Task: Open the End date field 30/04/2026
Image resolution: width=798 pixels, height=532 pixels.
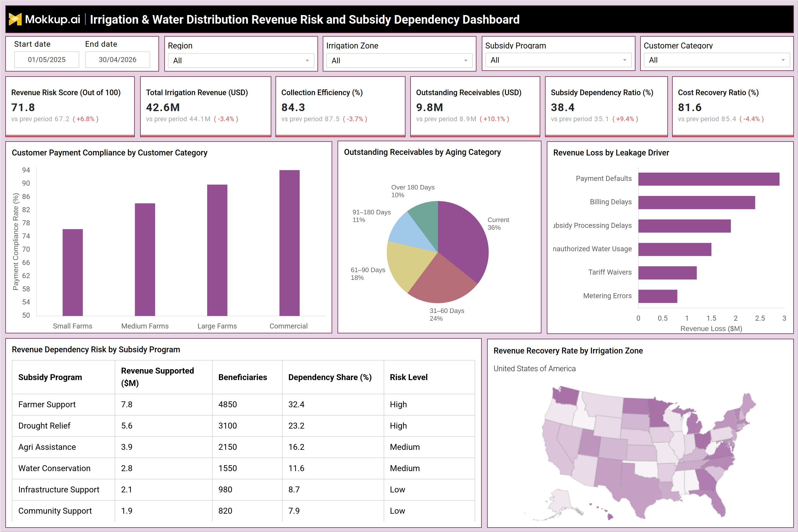Action: click(x=117, y=60)
